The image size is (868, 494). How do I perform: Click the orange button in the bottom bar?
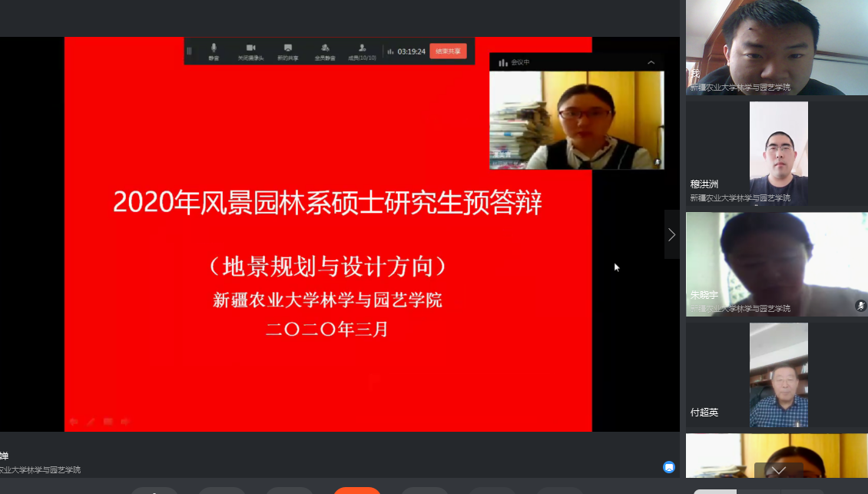(x=356, y=490)
